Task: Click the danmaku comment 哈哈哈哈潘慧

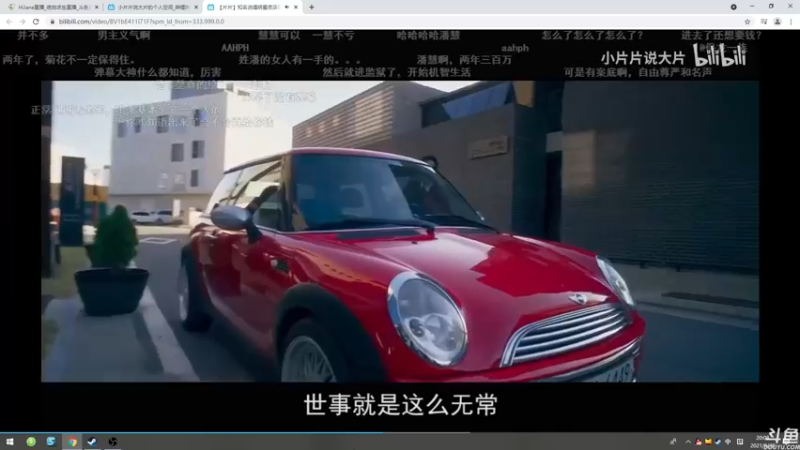Action: point(428,35)
